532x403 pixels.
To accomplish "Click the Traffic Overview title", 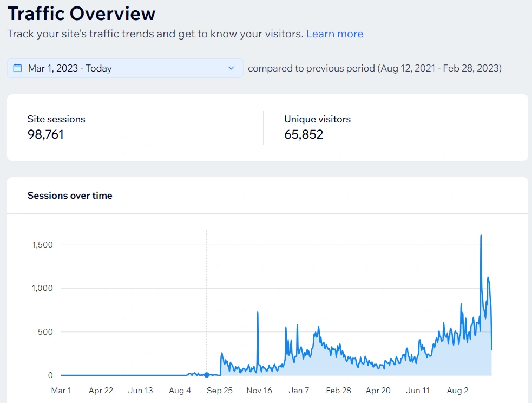I will tap(81, 14).
